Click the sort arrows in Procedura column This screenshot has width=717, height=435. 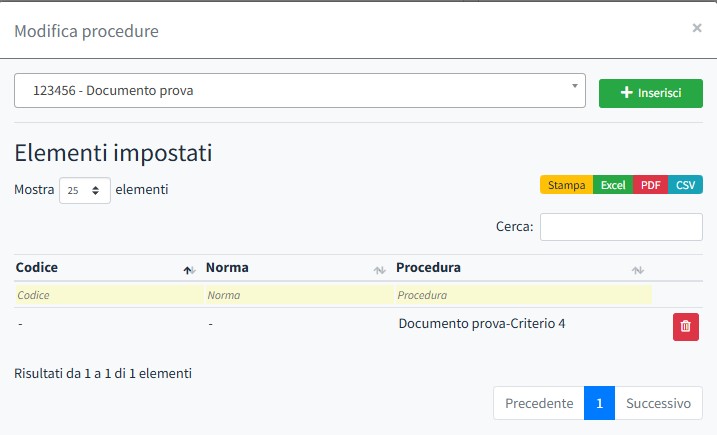(x=638, y=270)
